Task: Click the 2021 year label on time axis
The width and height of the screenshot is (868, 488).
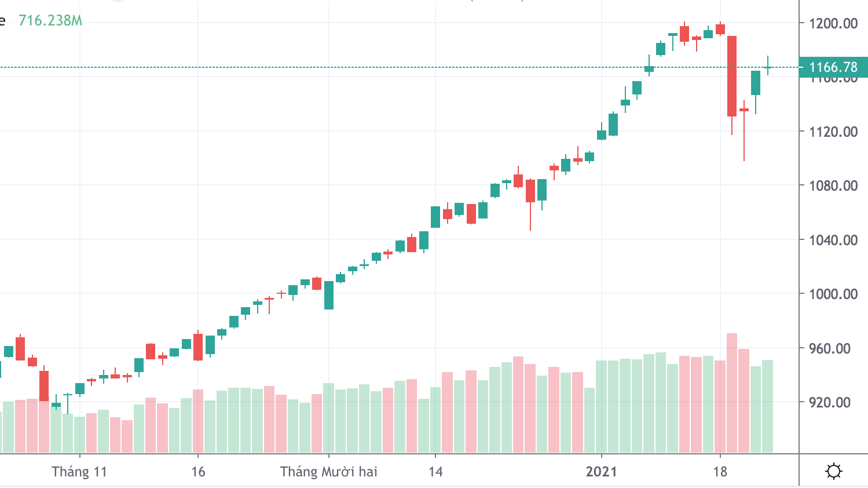Action: pos(601,471)
